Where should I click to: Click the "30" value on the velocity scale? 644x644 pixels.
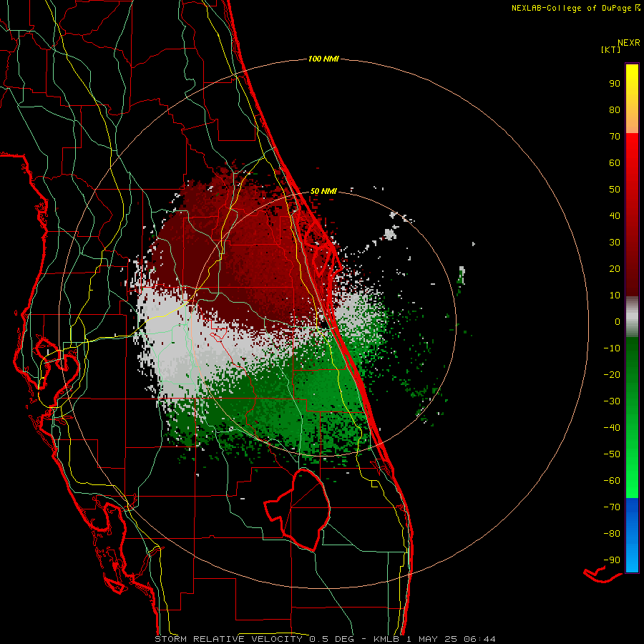615,243
